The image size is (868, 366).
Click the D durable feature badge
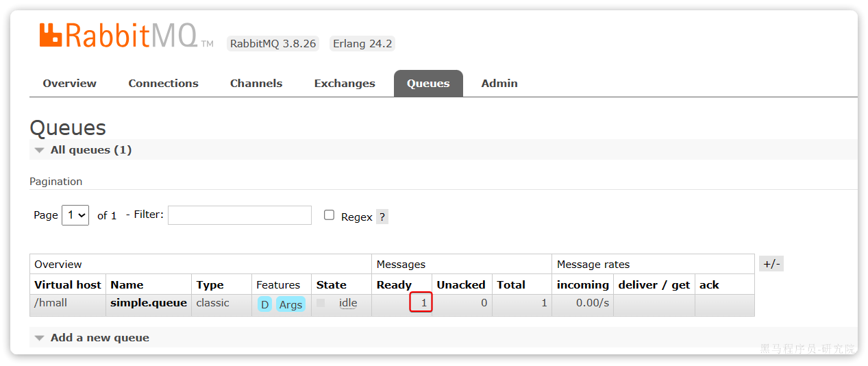[x=264, y=304]
